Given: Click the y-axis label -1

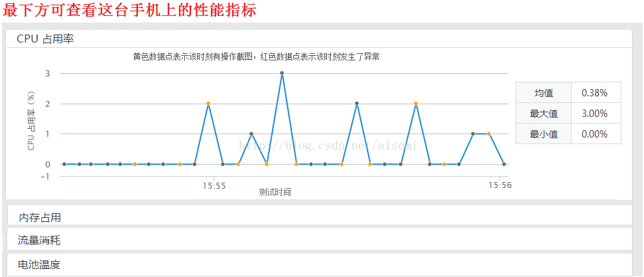Looking at the screenshot, I should [x=45, y=176].
